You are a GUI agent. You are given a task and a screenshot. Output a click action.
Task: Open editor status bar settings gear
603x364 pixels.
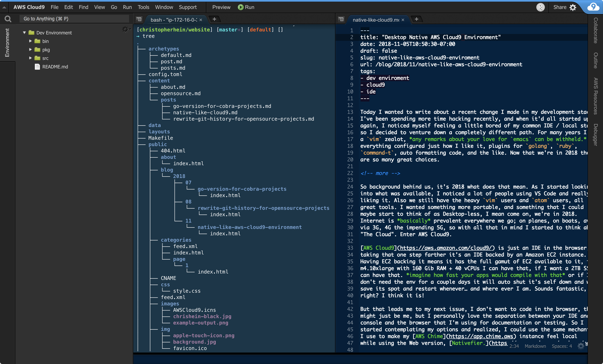point(580,346)
